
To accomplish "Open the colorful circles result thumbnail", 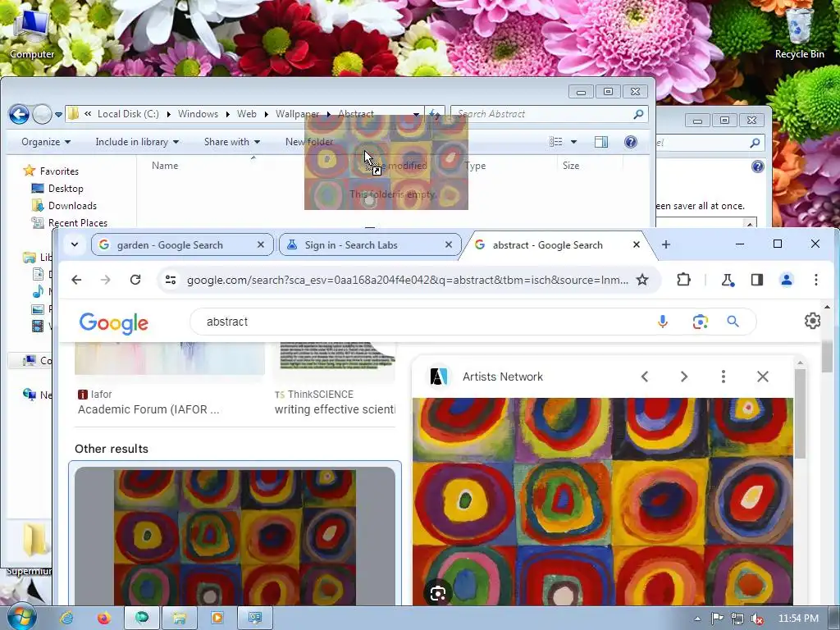I will [x=235, y=536].
